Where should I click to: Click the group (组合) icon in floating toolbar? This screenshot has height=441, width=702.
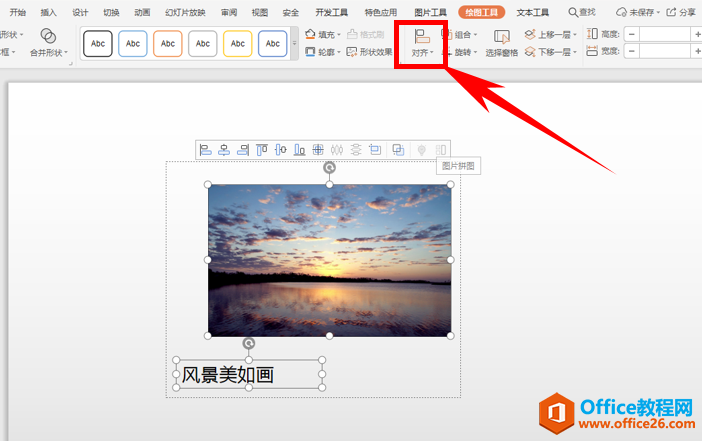pyautogui.click(x=398, y=150)
